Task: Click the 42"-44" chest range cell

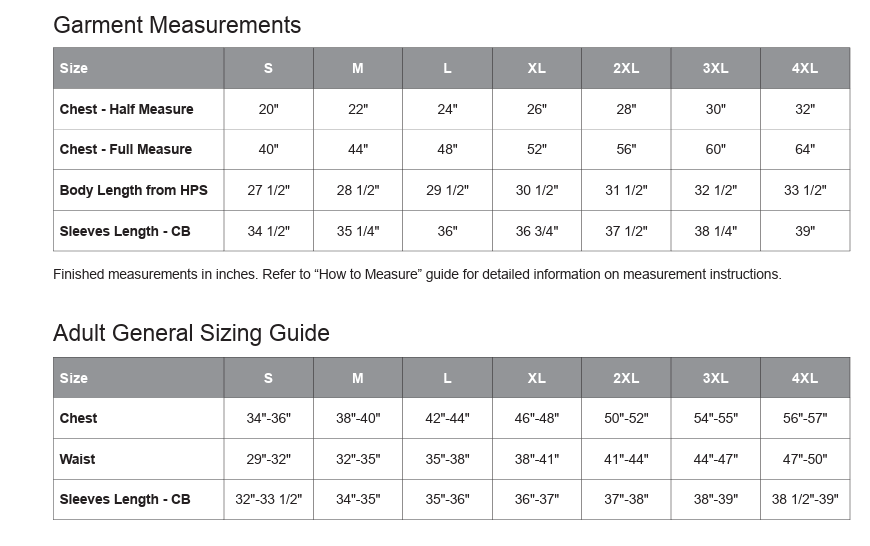Action: click(447, 418)
